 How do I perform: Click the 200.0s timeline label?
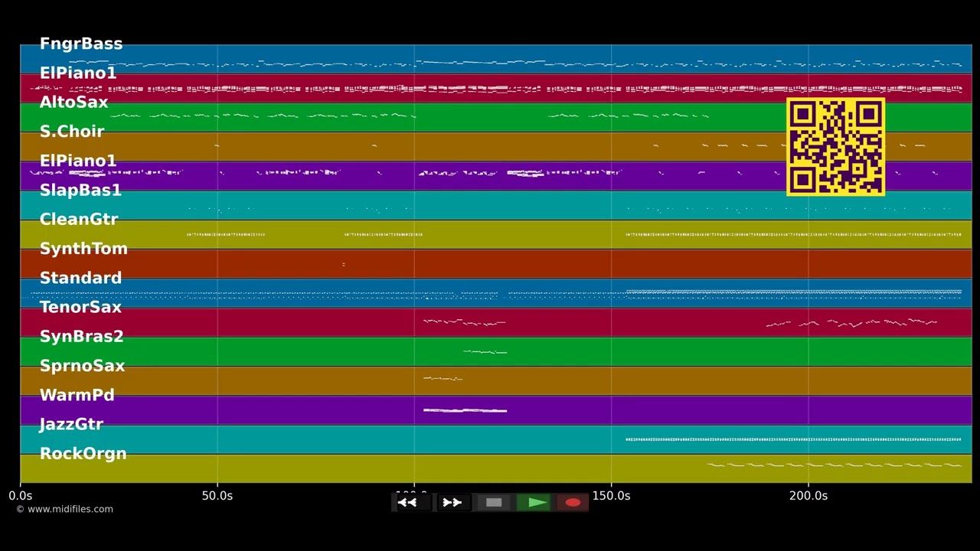point(808,496)
